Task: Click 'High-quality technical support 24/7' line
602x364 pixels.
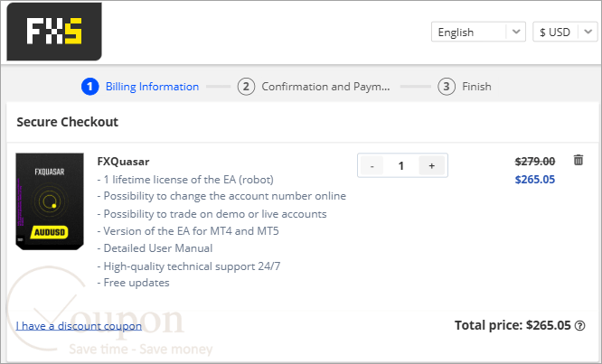Action: (189, 266)
